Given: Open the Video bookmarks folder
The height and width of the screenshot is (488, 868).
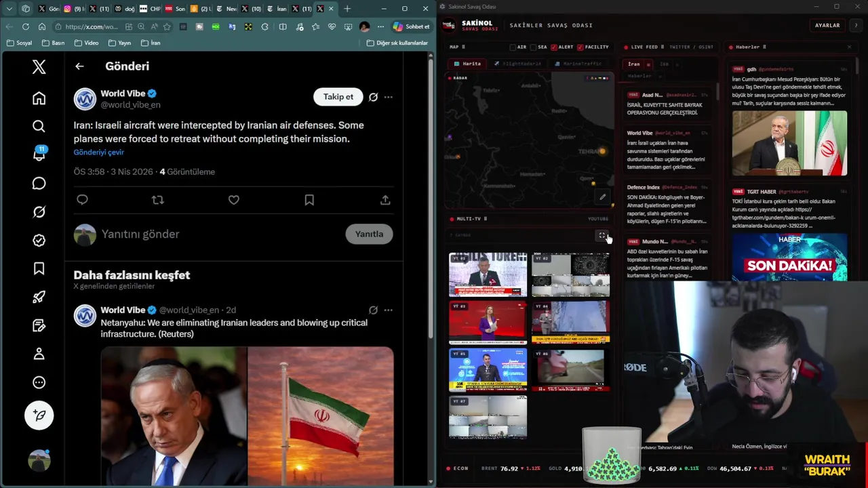Looking at the screenshot, I should pyautogui.click(x=86, y=43).
